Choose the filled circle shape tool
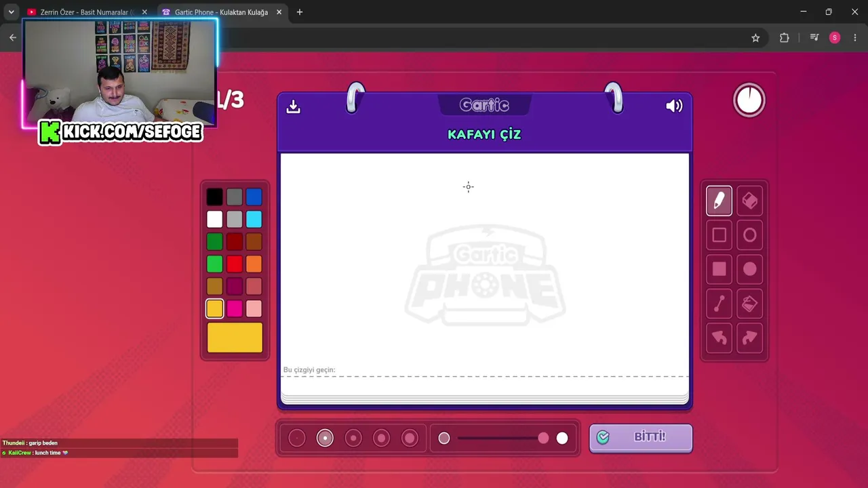 tap(749, 269)
